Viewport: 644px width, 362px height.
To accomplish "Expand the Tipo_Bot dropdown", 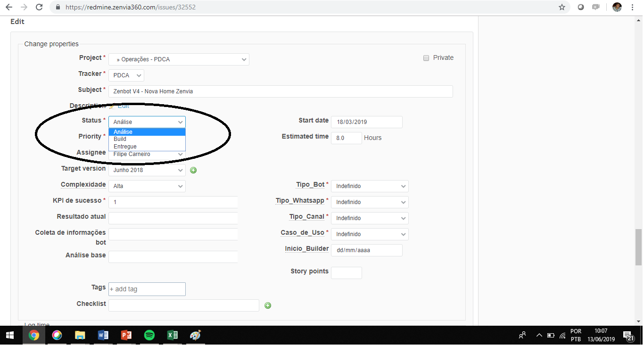I will pos(370,186).
